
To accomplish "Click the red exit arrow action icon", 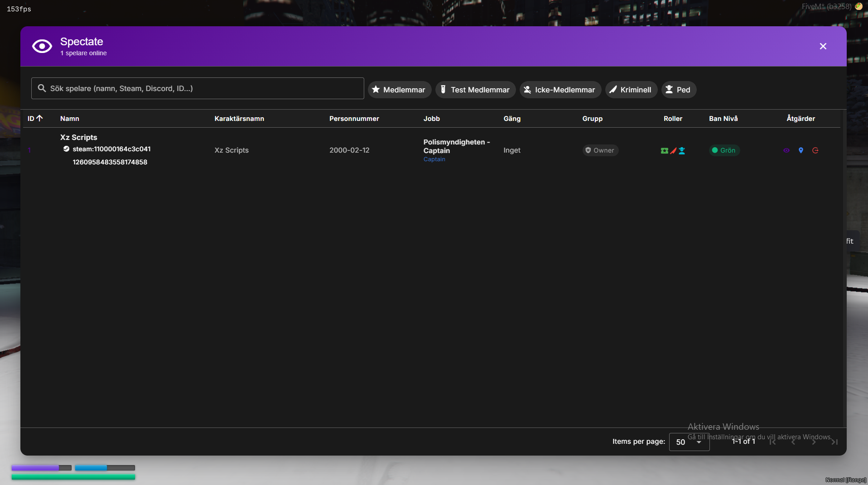I will coord(815,150).
